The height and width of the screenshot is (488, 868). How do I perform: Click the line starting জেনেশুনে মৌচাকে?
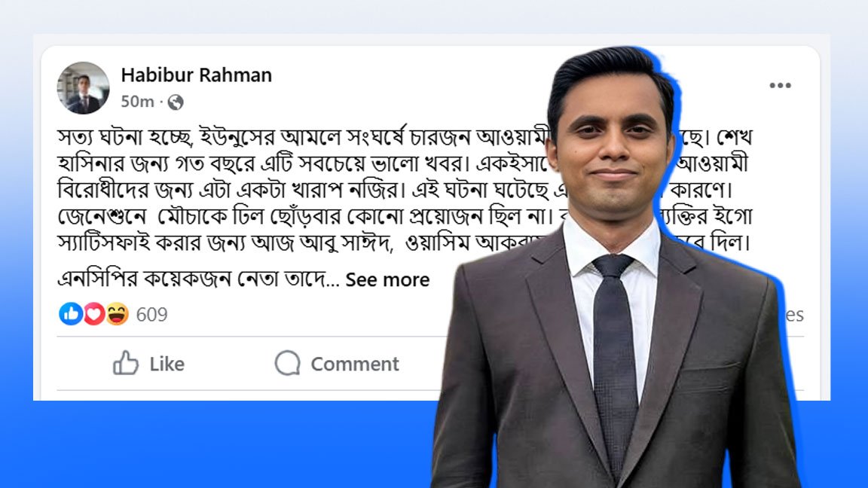point(404,216)
